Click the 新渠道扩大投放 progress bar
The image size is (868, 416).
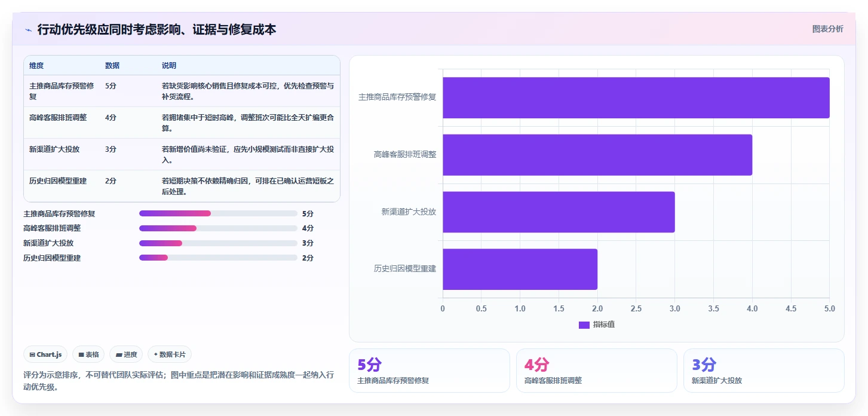coord(218,243)
